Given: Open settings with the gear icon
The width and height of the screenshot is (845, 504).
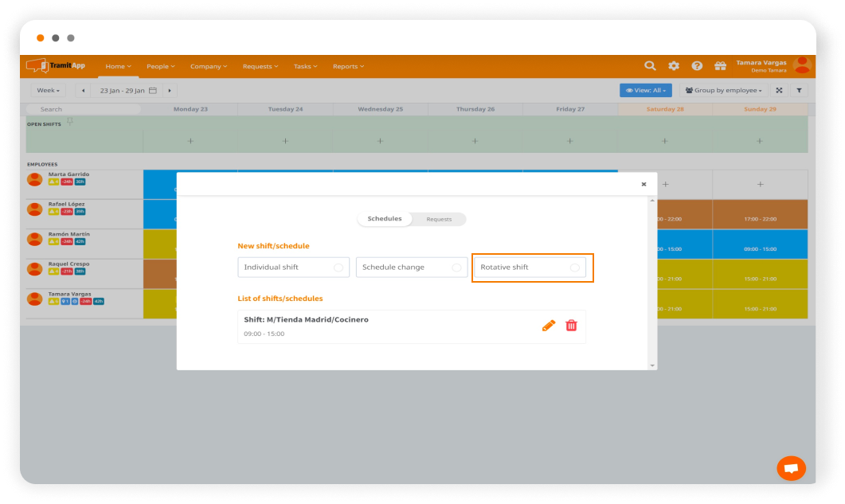Looking at the screenshot, I should coord(674,66).
